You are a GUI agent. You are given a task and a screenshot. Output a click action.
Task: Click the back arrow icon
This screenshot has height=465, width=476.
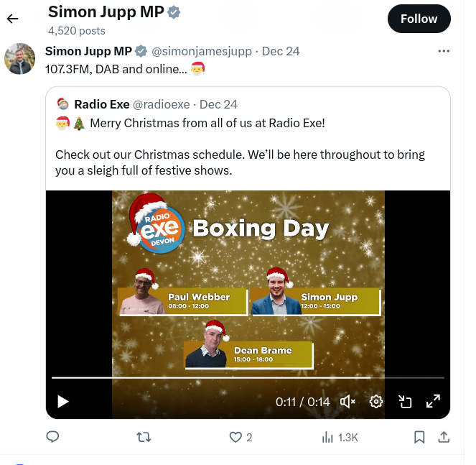coord(12,19)
